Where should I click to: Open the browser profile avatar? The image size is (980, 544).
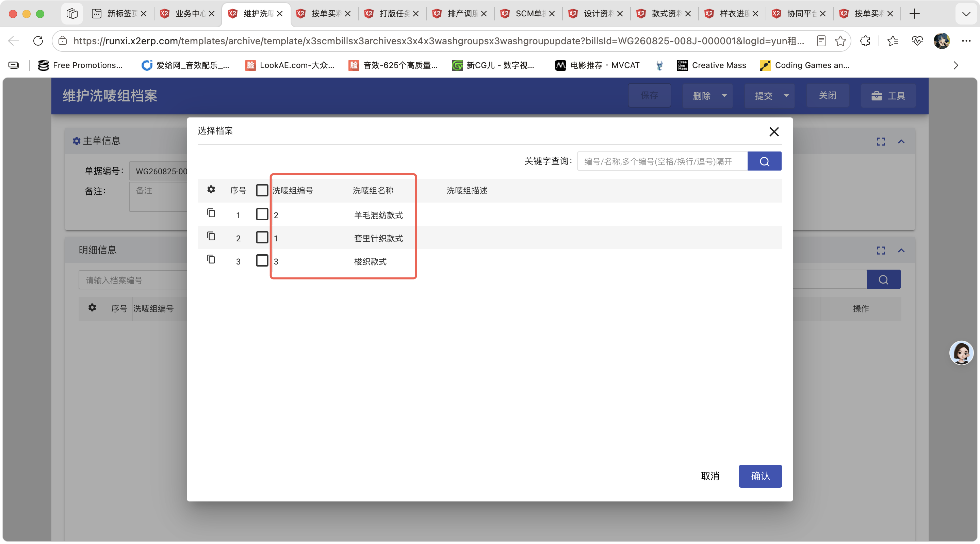[941, 41]
